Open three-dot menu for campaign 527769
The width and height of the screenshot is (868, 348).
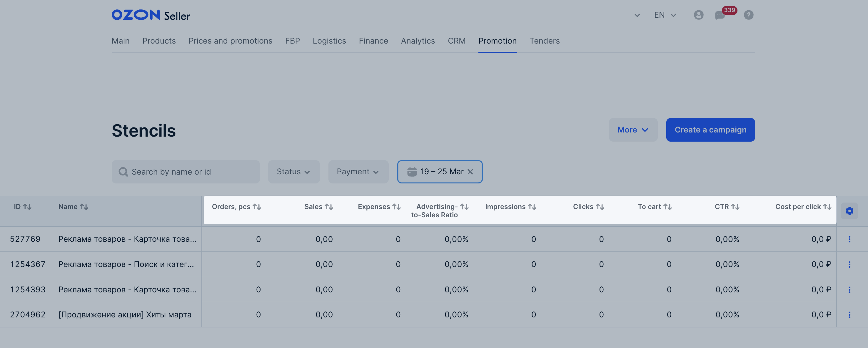pos(849,239)
